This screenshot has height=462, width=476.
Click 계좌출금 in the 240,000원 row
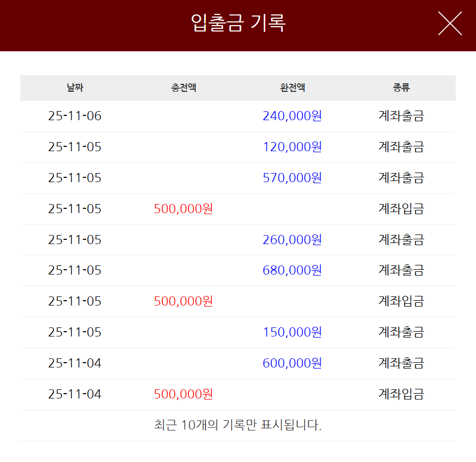pos(401,116)
